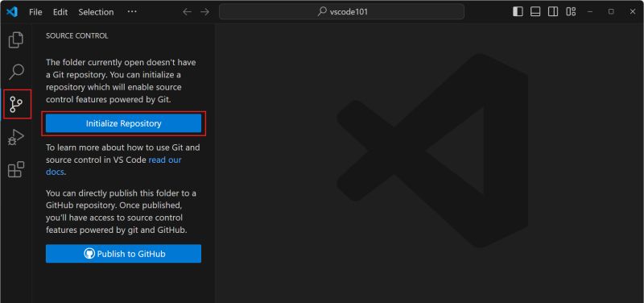Click the VS Code logo icon

click(12, 12)
